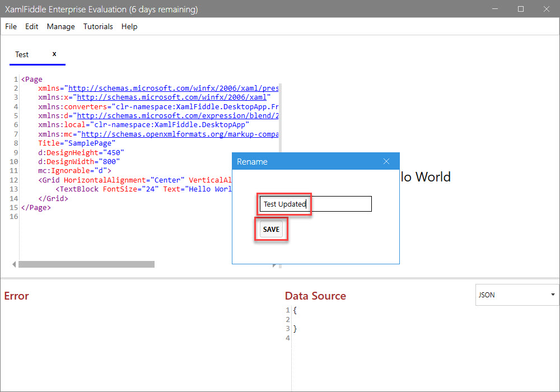This screenshot has height=392, width=560.
Task: Open the schemas.microsoft.com presentation link on line 2
Action: pyautogui.click(x=173, y=88)
